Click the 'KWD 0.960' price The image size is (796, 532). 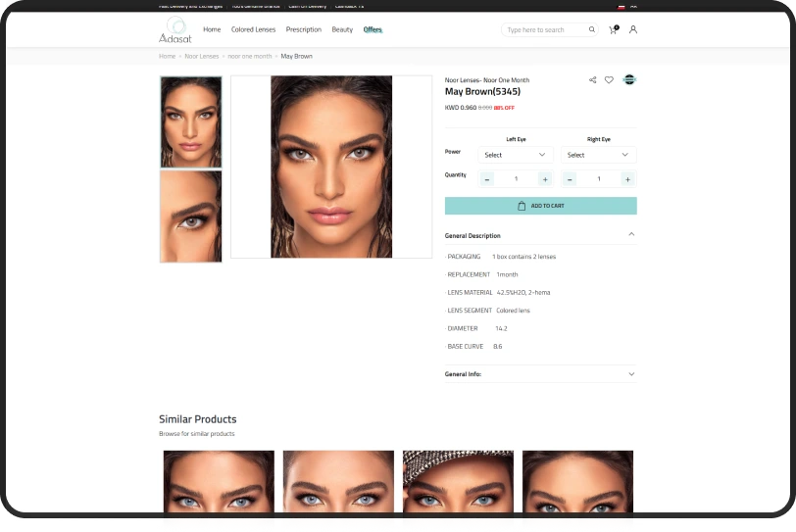coord(461,108)
